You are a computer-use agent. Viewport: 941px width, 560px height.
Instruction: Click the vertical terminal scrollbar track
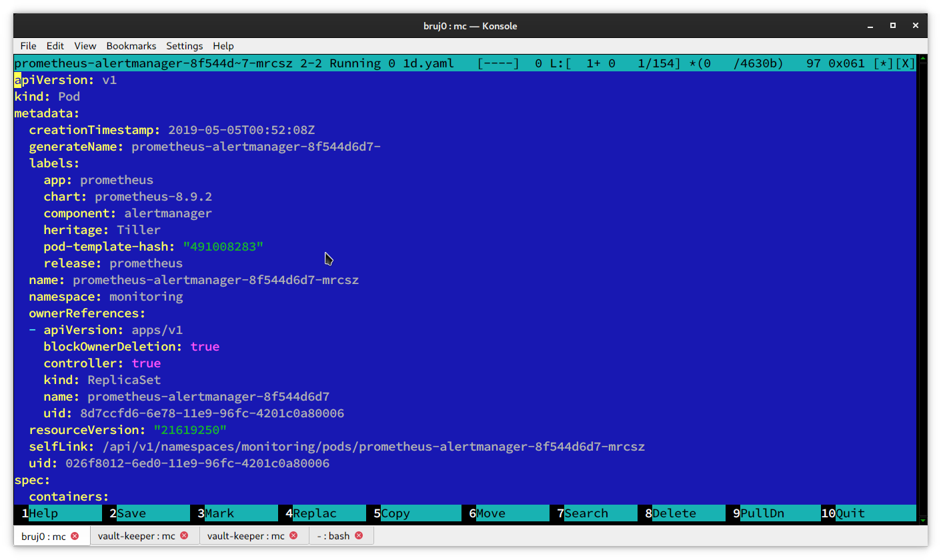922,290
